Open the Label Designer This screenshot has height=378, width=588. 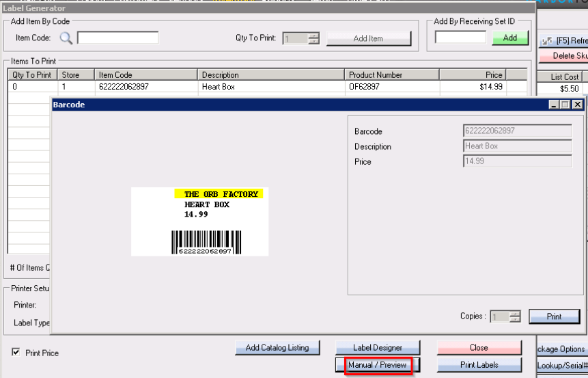pyautogui.click(x=378, y=348)
